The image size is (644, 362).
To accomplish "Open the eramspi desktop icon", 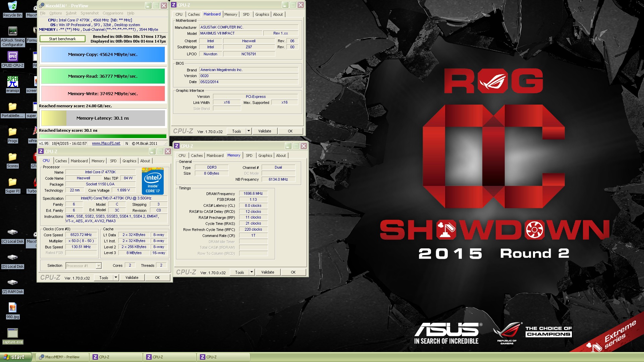I will click(x=12, y=84).
